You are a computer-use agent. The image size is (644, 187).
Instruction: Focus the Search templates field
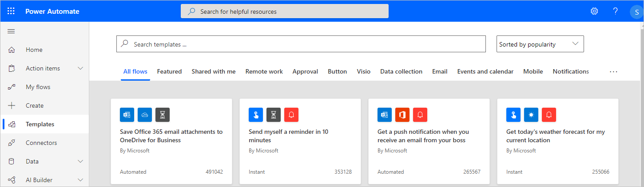[x=301, y=44]
